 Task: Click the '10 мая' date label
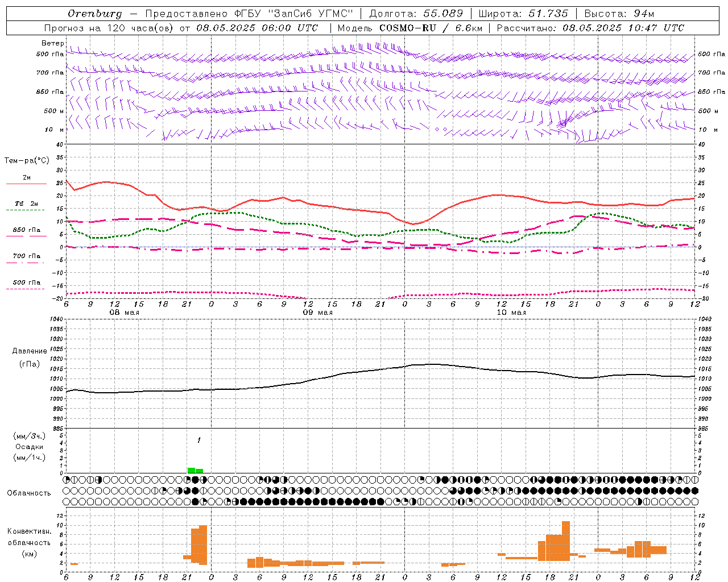point(511,313)
